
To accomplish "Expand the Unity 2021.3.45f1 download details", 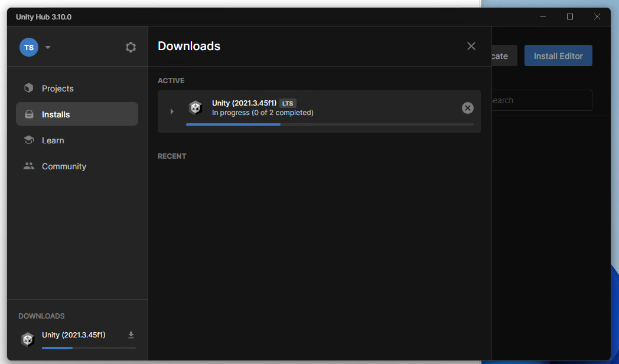I will (x=172, y=112).
